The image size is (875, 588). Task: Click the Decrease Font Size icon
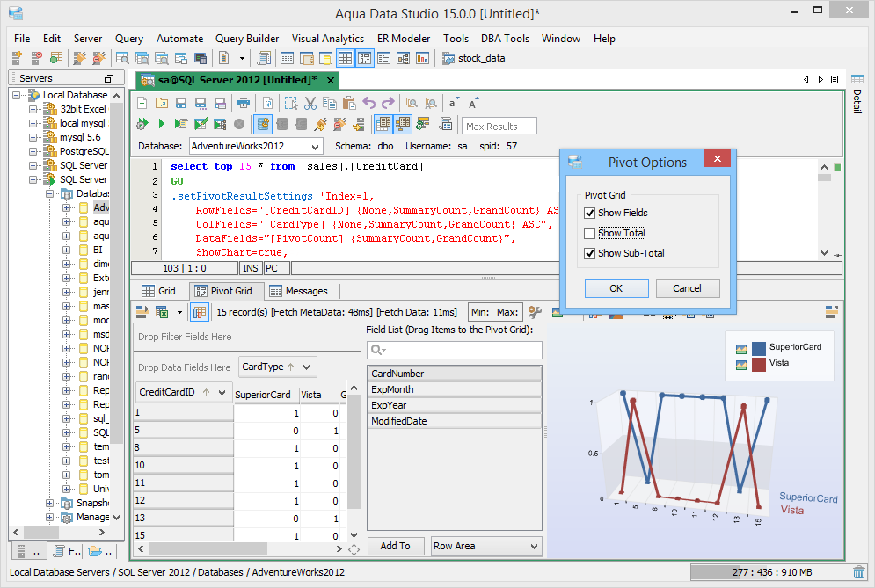tap(453, 103)
